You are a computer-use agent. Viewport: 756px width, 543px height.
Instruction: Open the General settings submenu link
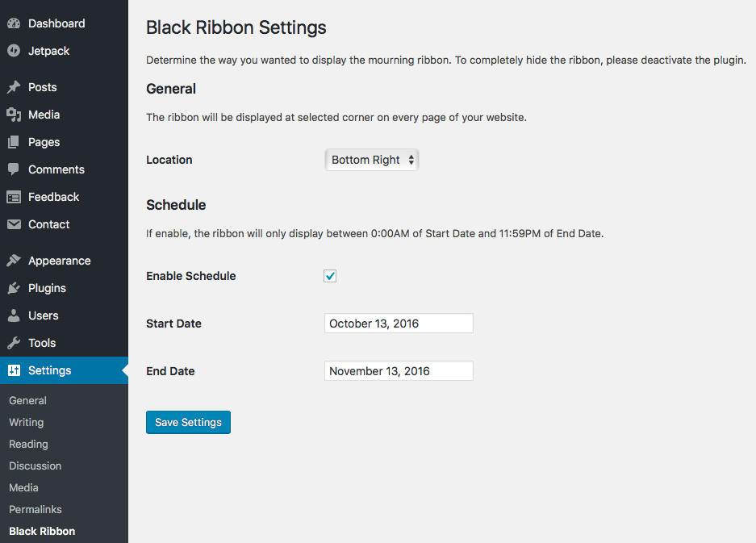pyautogui.click(x=27, y=400)
